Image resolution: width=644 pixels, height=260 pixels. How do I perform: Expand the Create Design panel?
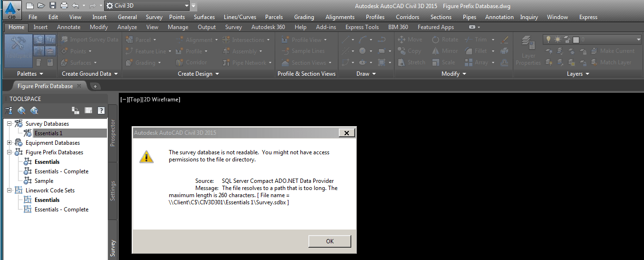(198, 74)
